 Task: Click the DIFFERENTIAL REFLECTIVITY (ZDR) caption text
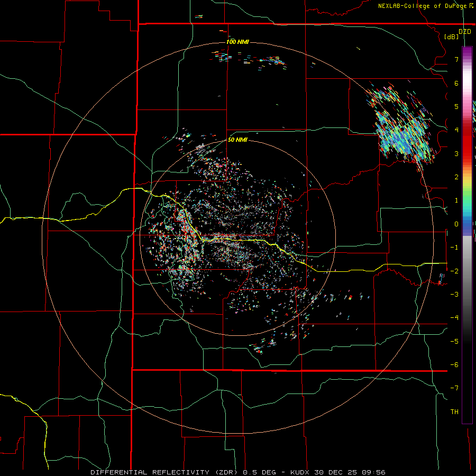[x=165, y=472]
